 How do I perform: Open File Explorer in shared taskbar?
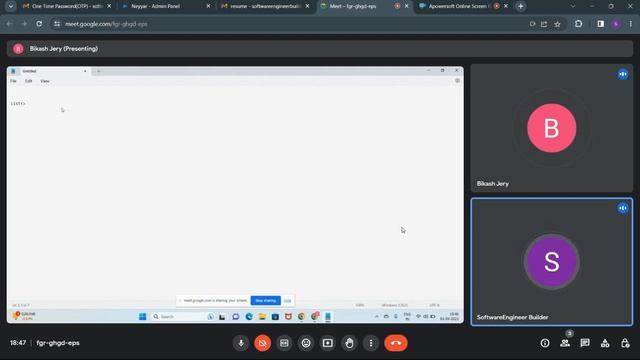click(x=262, y=316)
